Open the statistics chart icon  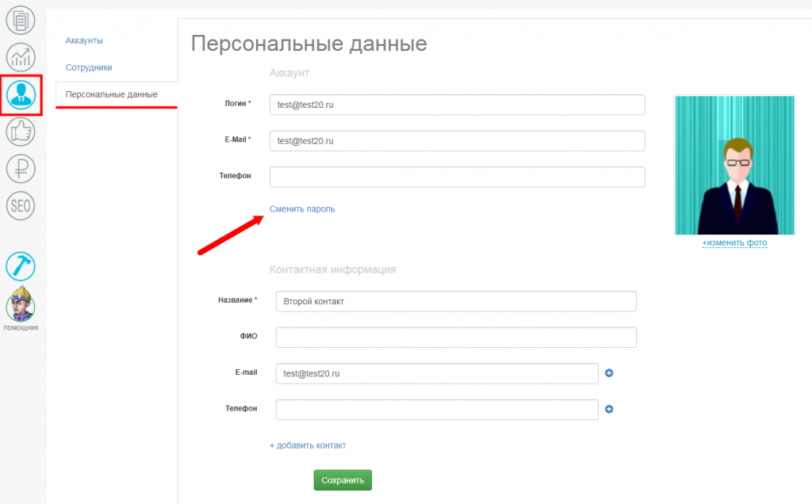click(x=21, y=57)
